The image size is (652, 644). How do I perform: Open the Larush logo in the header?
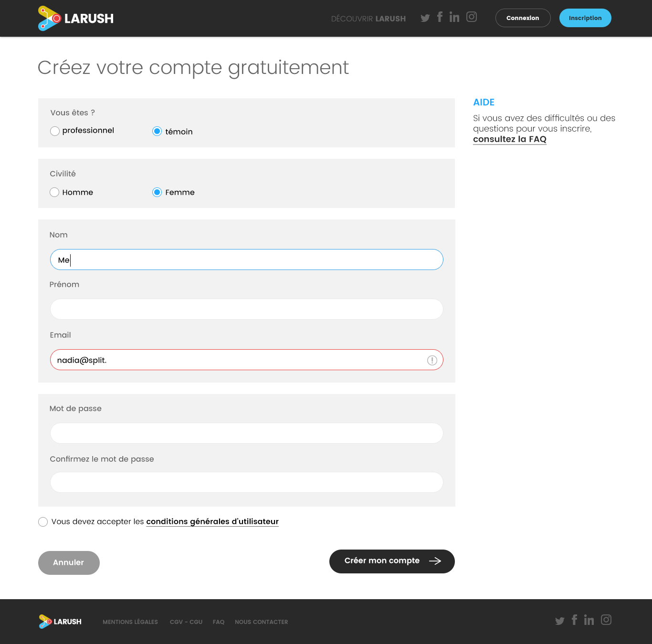click(76, 18)
